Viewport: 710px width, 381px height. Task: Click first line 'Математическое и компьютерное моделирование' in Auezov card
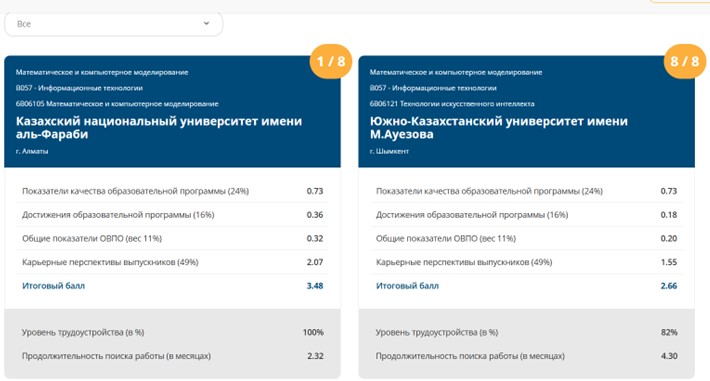(x=456, y=72)
